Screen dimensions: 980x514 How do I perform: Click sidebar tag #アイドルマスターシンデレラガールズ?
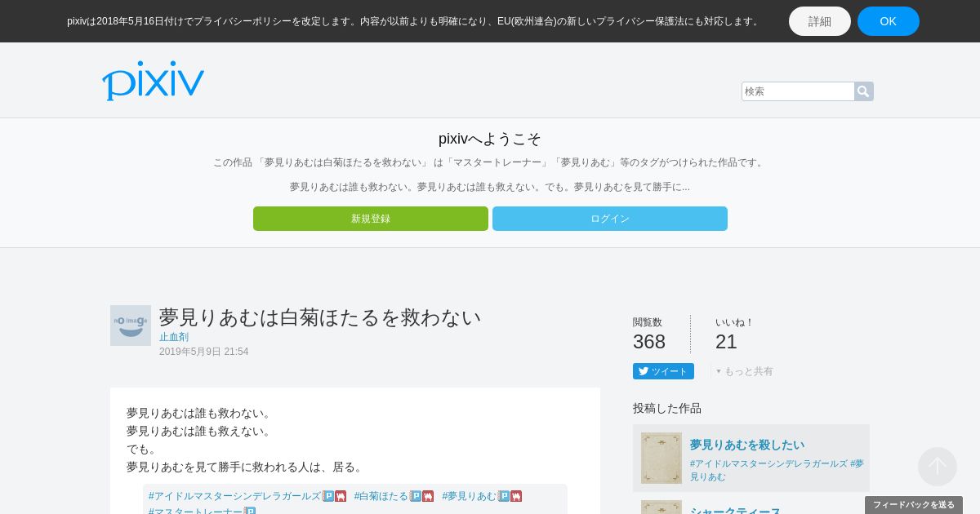click(768, 463)
